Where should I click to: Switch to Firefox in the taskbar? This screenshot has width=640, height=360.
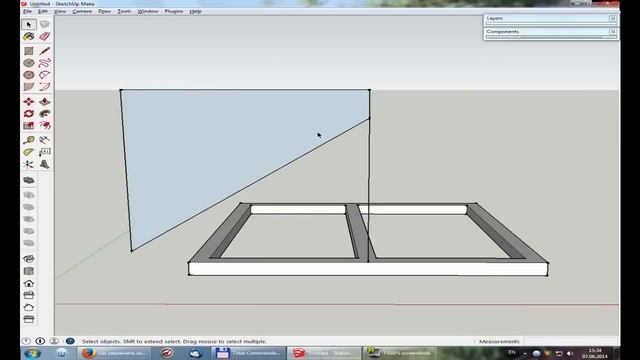tap(113, 353)
